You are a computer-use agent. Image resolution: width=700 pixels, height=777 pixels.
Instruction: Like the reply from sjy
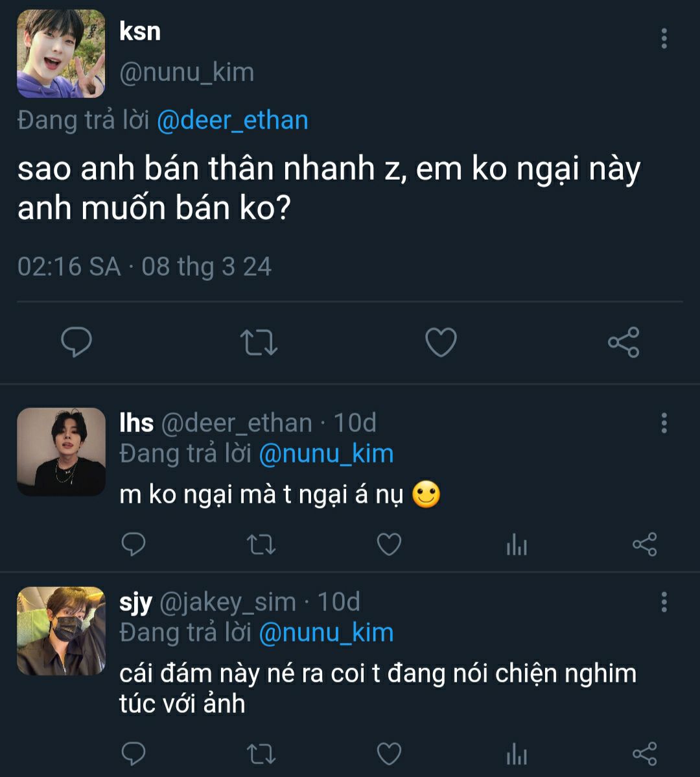click(389, 754)
